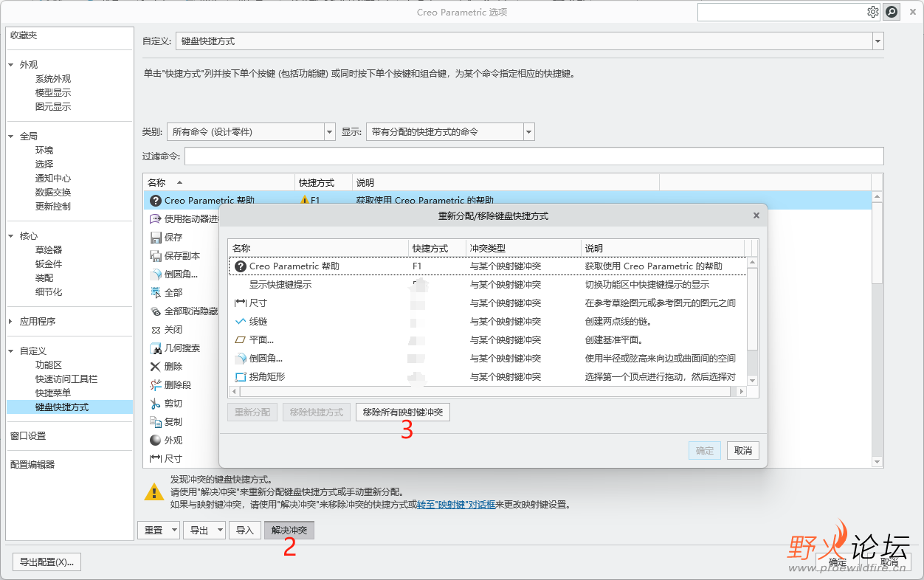Viewport: 924px width, 580px height.
Task: Open the 重置 button dropdown arrow
Action: [174, 530]
